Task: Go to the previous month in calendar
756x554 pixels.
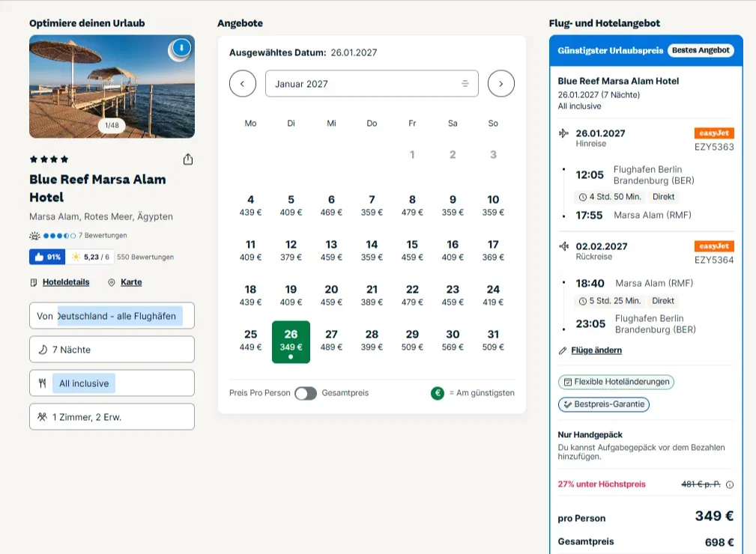Action: [x=243, y=84]
